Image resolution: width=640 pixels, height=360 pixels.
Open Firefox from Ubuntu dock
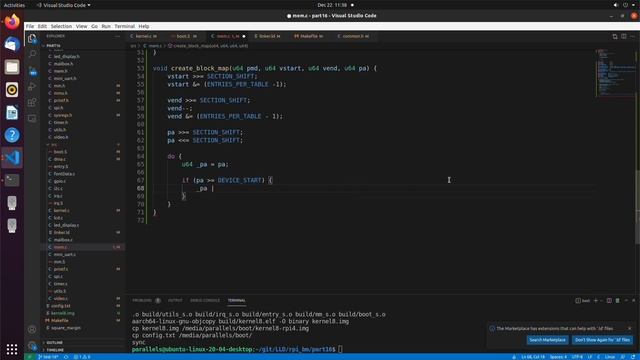click(12, 22)
